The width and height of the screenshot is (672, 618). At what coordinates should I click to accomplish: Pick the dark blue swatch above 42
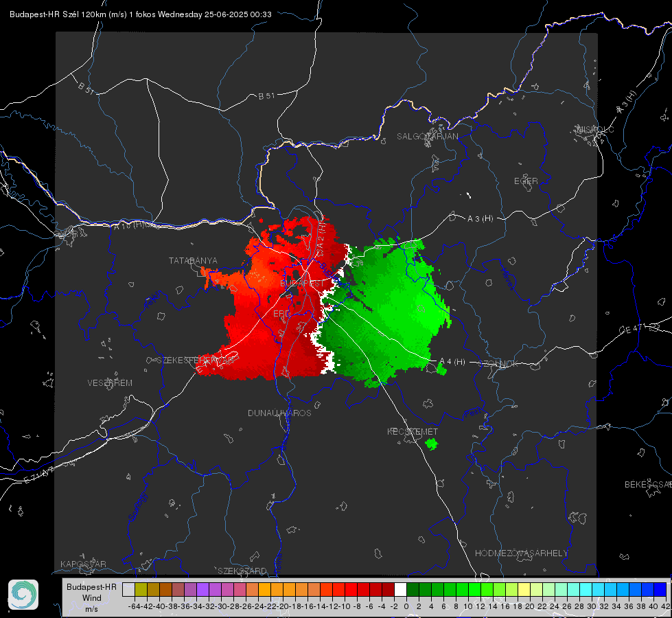(660, 590)
